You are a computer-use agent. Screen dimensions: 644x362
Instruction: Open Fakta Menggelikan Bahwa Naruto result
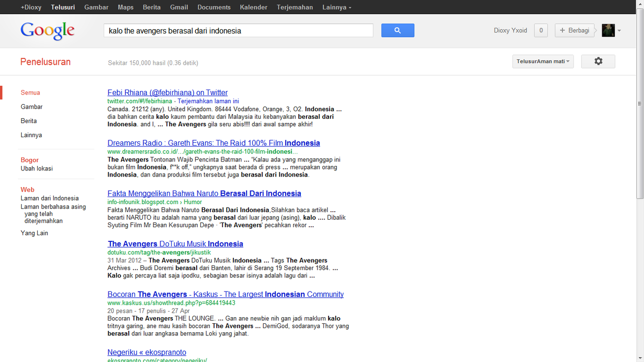(x=204, y=194)
